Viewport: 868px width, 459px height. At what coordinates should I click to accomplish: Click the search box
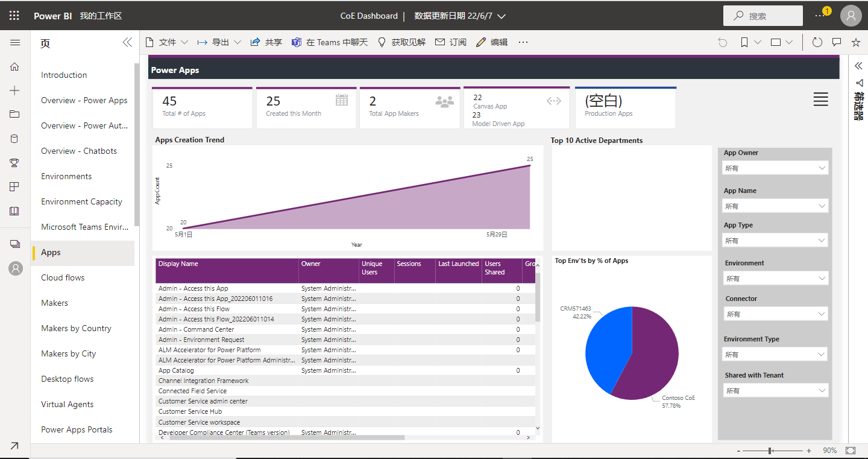pos(763,16)
